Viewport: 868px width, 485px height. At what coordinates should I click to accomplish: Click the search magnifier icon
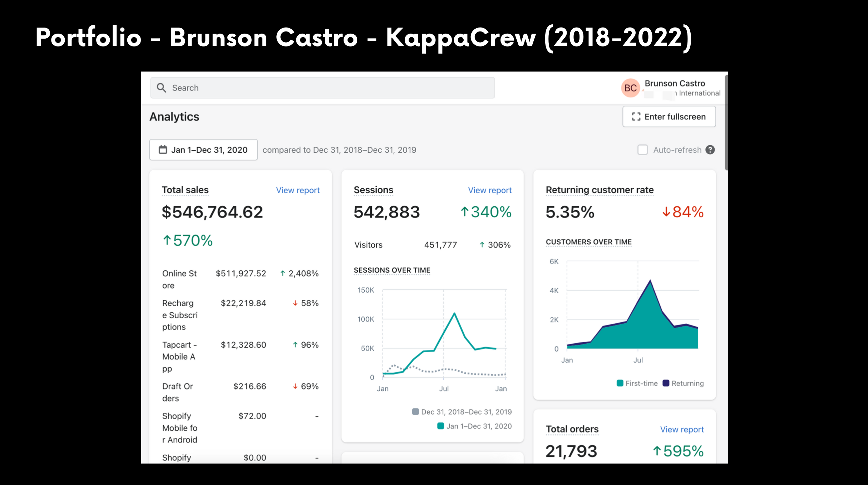point(162,88)
